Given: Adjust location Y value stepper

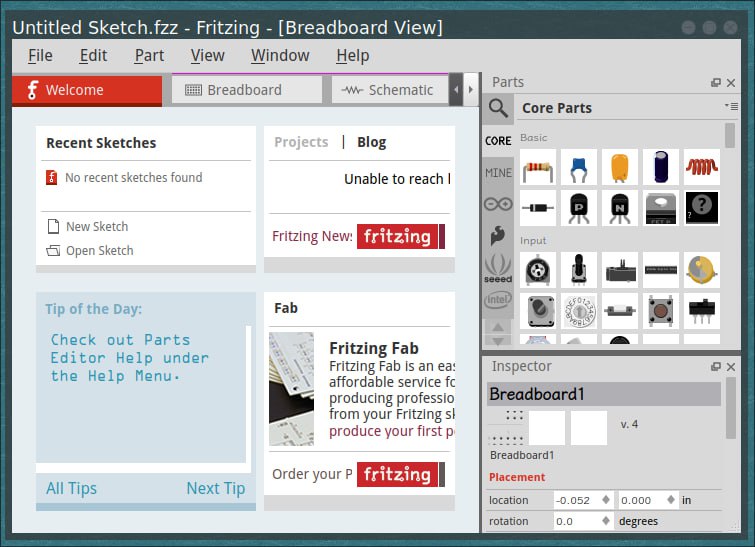Looking at the screenshot, I should [x=671, y=500].
